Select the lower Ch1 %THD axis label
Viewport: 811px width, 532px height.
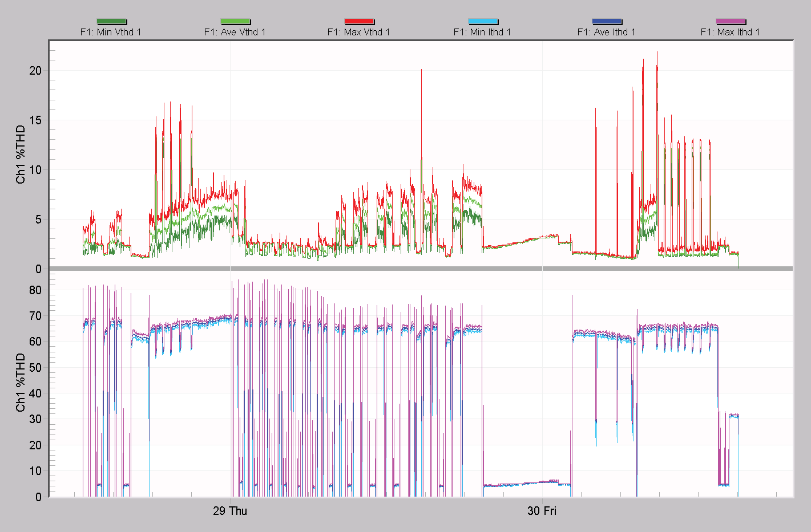tap(21, 382)
